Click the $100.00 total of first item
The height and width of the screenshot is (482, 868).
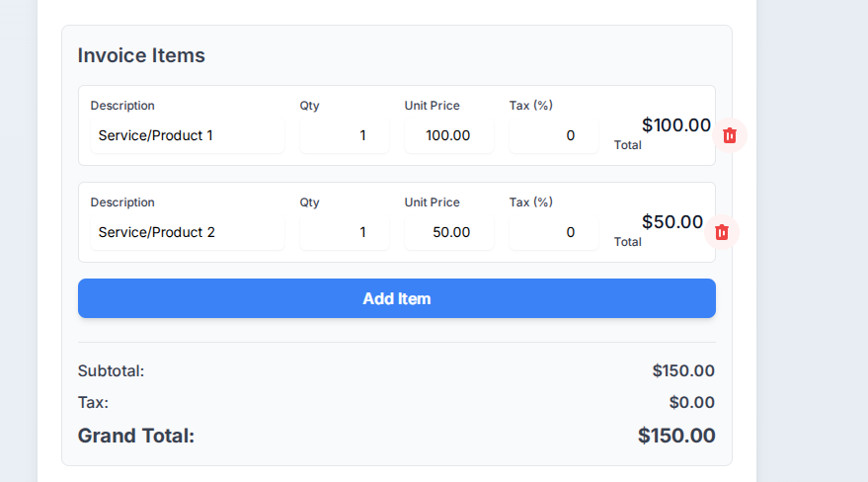click(x=675, y=125)
